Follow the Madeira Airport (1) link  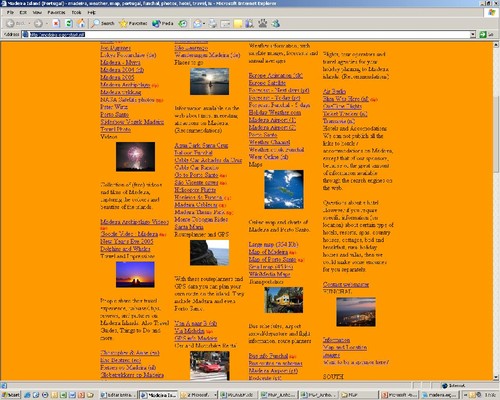pyautogui.click(x=272, y=120)
